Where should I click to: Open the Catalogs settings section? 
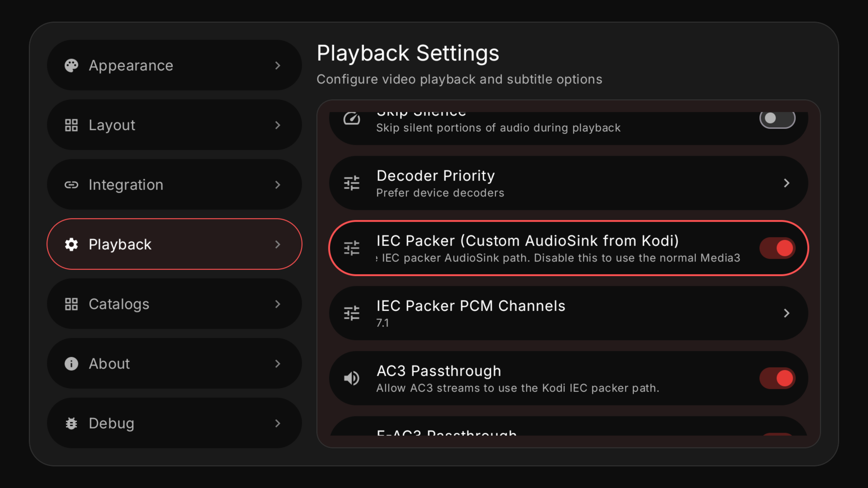(174, 304)
